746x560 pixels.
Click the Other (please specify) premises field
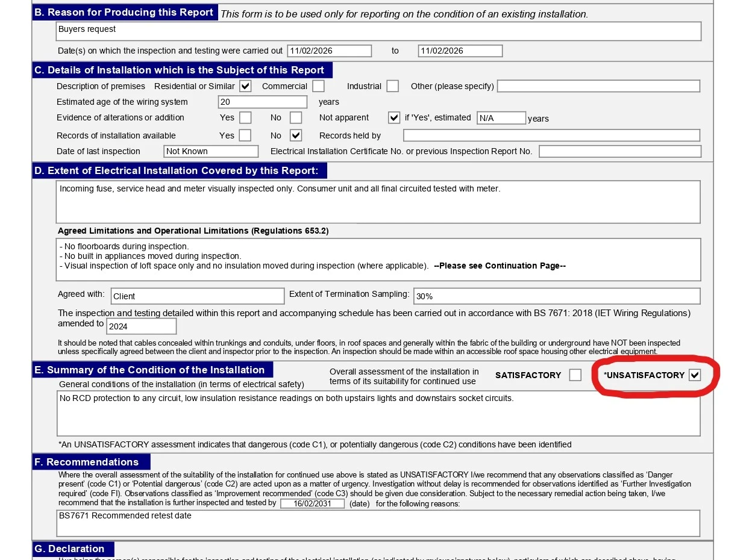(598, 86)
